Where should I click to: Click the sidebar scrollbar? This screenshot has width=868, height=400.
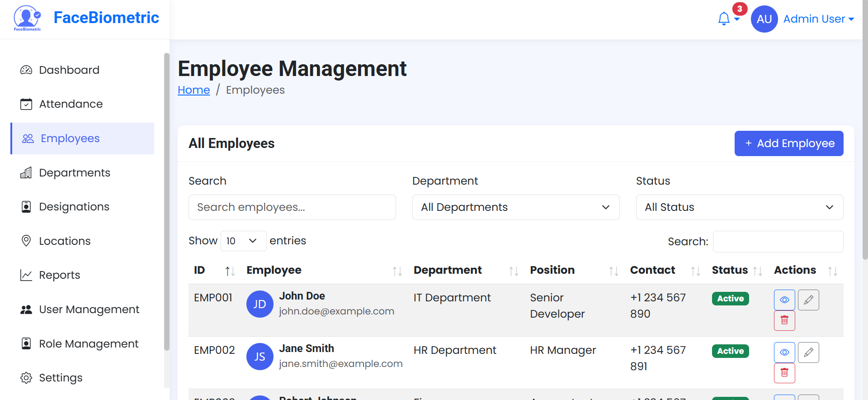166,201
